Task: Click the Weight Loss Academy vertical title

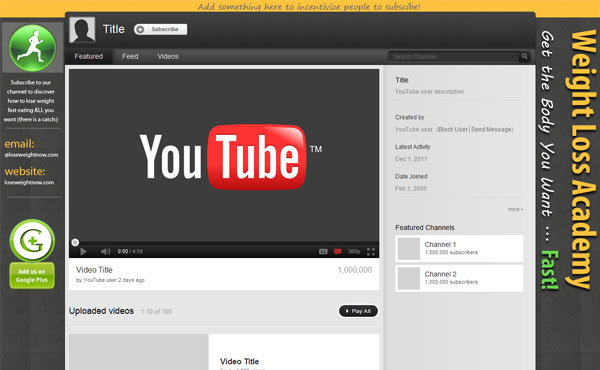Action: click(582, 159)
